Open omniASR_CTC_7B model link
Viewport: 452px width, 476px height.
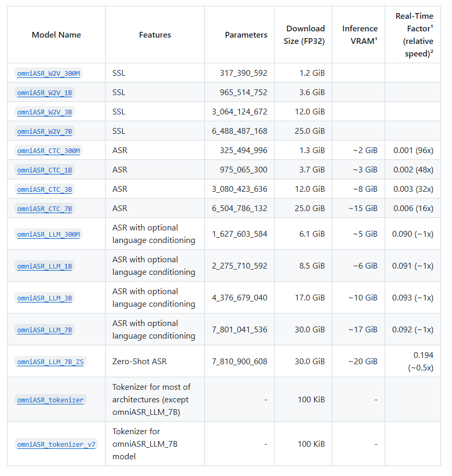[44, 209]
